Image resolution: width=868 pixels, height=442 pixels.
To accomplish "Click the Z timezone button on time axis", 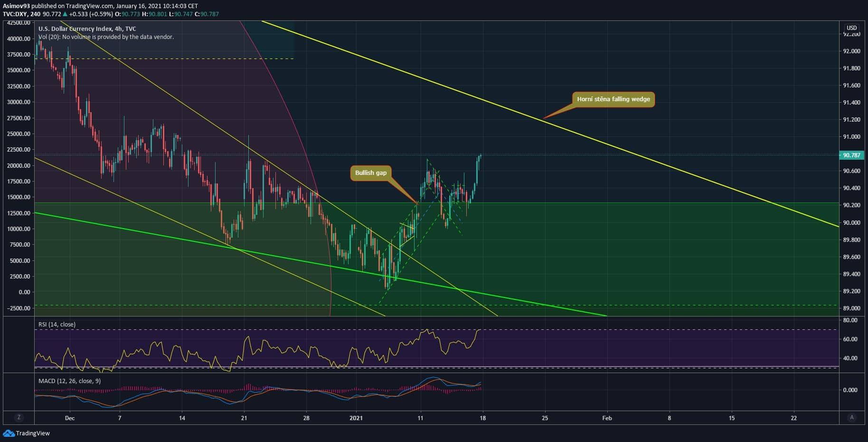I will click(19, 417).
